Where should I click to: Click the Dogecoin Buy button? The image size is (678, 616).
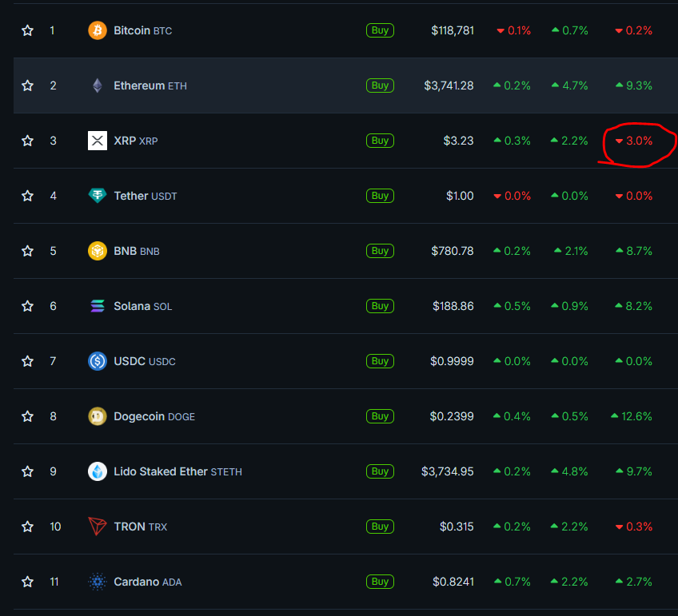380,416
